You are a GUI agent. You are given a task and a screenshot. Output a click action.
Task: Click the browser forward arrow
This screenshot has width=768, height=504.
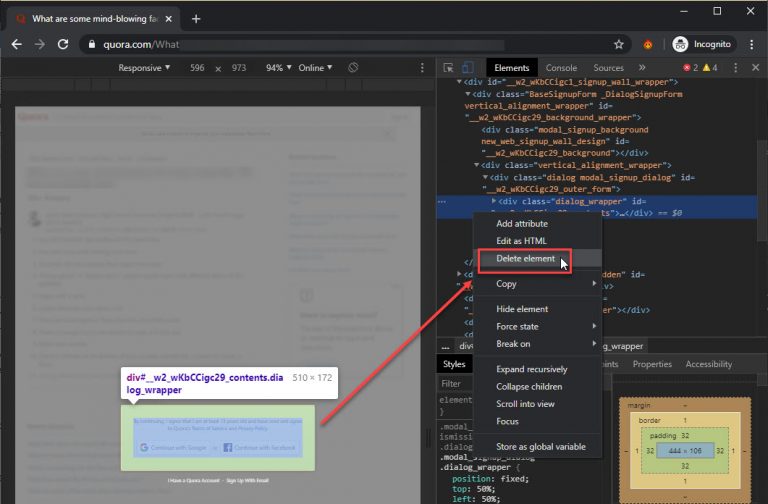tap(40, 45)
